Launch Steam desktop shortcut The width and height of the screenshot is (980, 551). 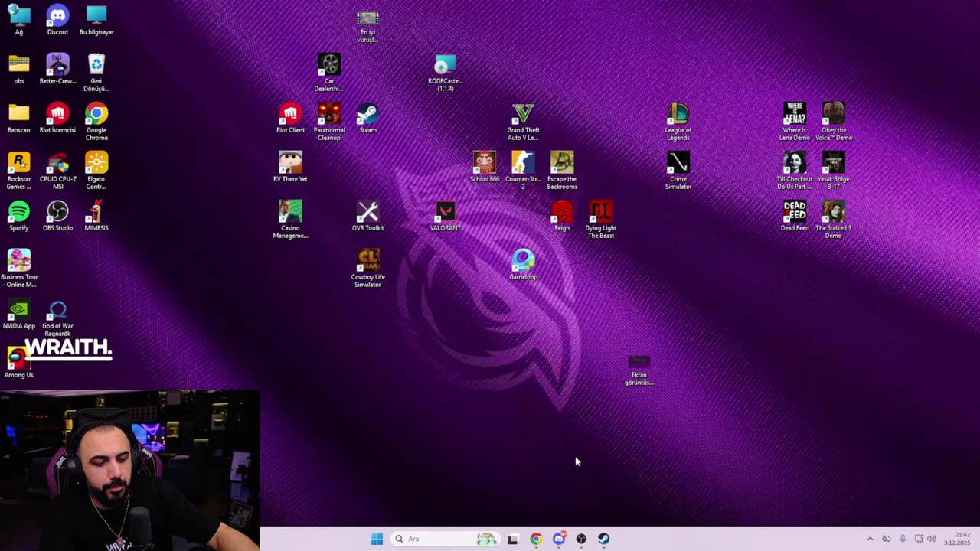(x=368, y=118)
